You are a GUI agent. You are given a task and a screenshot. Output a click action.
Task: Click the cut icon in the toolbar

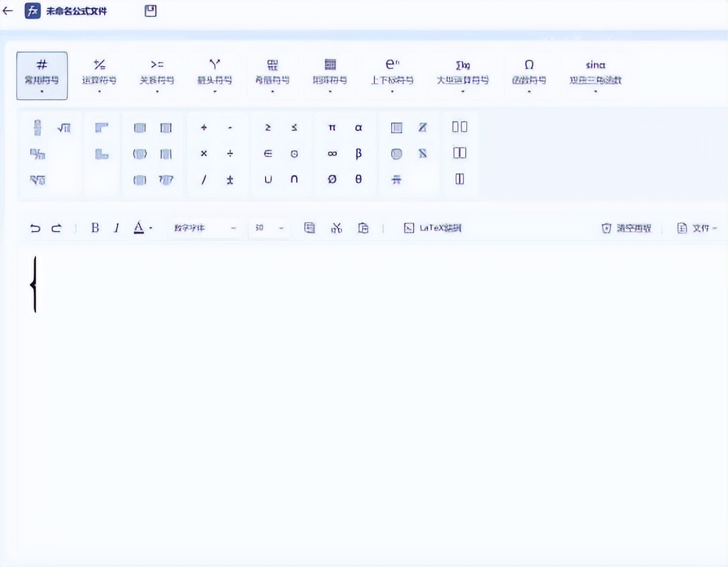pyautogui.click(x=336, y=227)
